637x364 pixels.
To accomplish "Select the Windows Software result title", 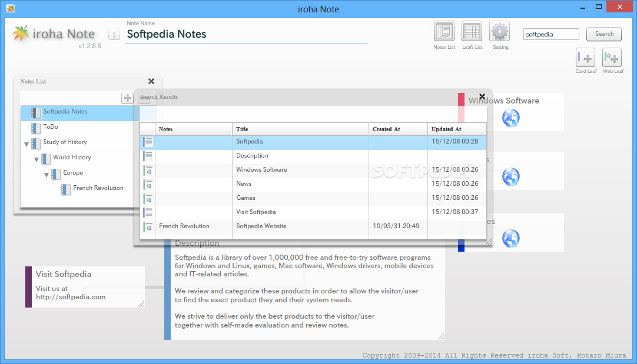I will tap(261, 169).
